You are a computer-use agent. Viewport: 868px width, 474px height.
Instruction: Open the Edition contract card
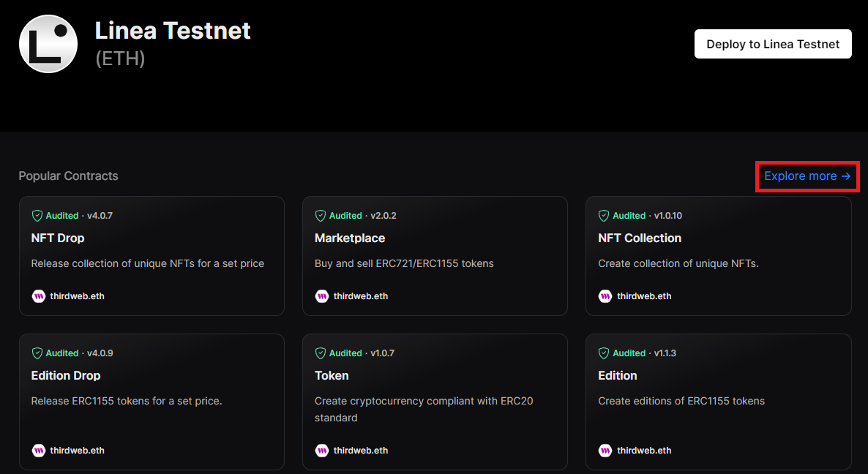(x=719, y=402)
